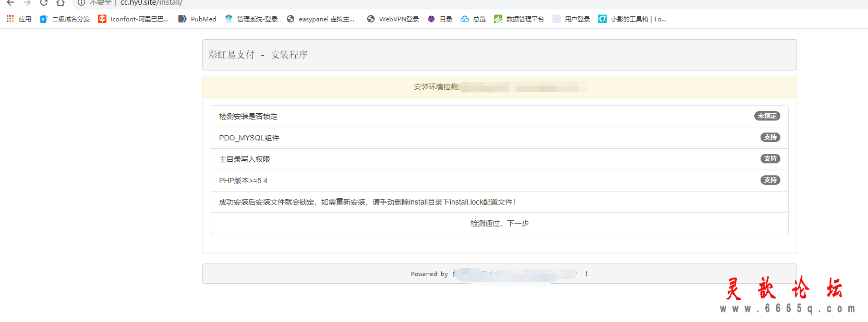
Task: Click the not-secure site info icon
Action: pyautogui.click(x=81, y=3)
